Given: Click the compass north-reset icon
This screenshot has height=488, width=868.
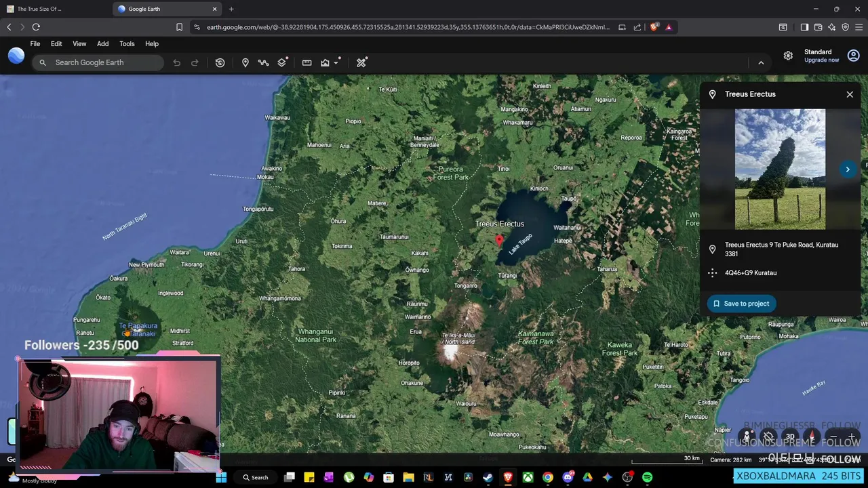Looking at the screenshot, I should point(812,437).
